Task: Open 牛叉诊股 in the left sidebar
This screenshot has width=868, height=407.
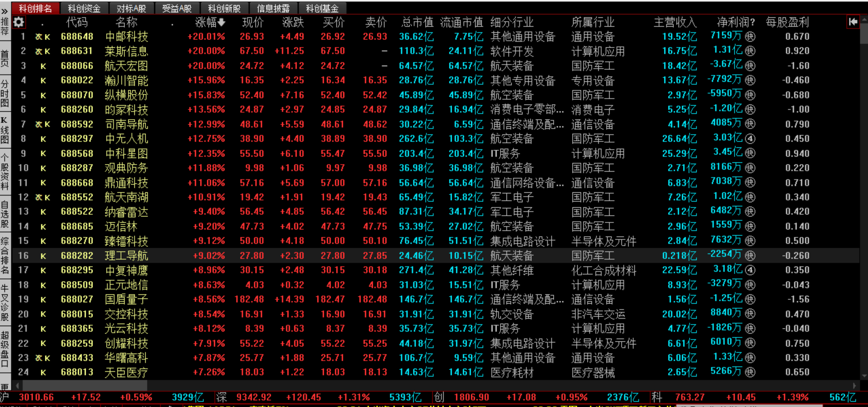Action: 5,303
